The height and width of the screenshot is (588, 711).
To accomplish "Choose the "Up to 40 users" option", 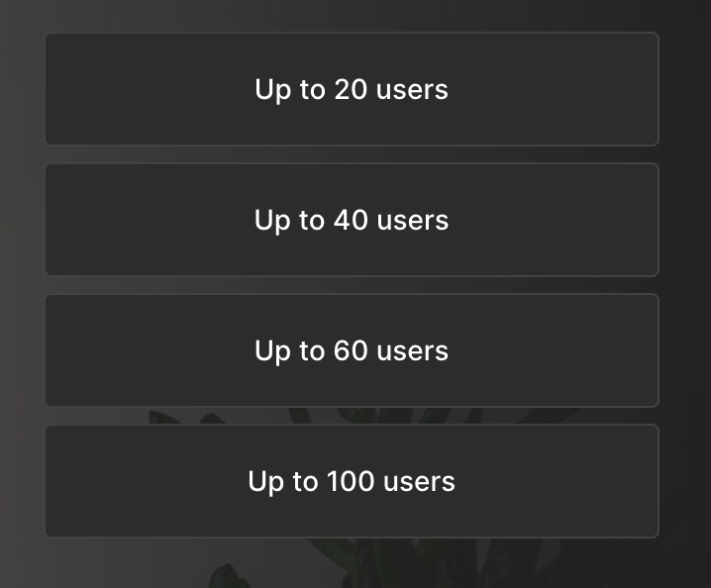I will [x=352, y=220].
